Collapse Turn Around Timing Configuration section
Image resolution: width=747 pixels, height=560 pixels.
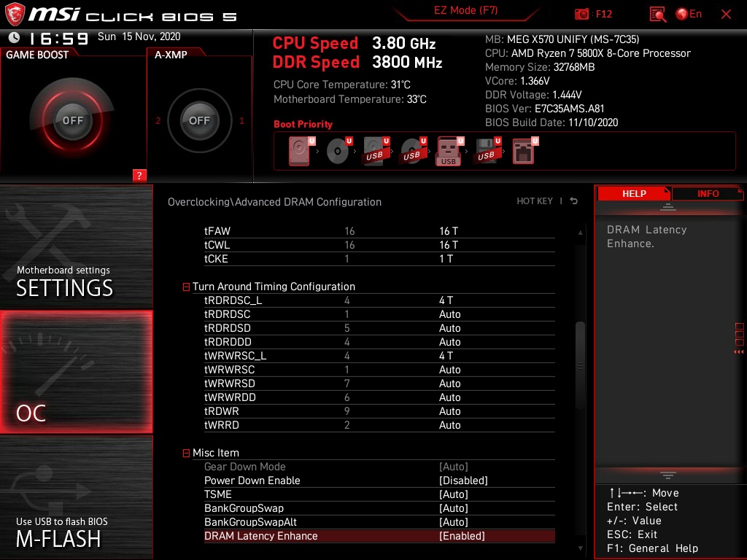point(186,287)
